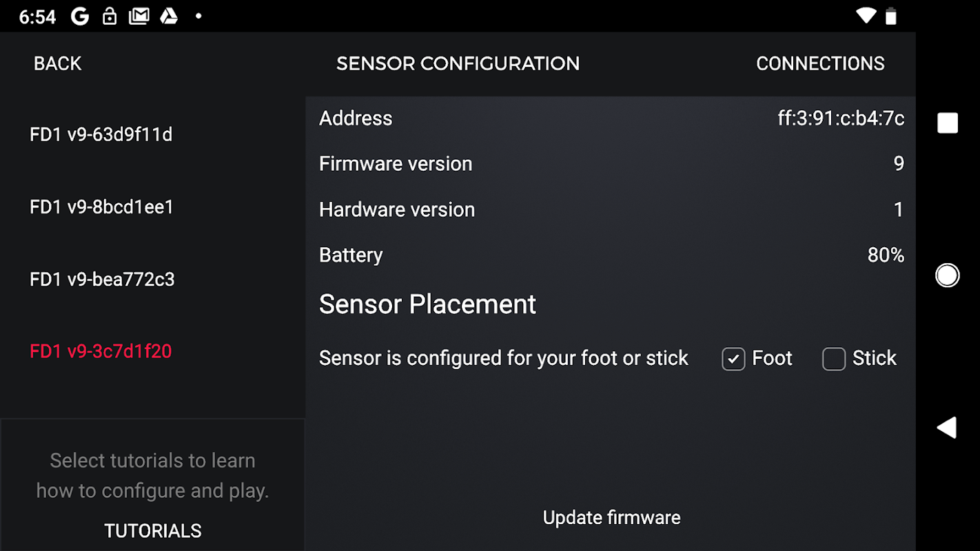Tap the Google icon in status bar
This screenshot has width=980, height=551.
[80, 17]
